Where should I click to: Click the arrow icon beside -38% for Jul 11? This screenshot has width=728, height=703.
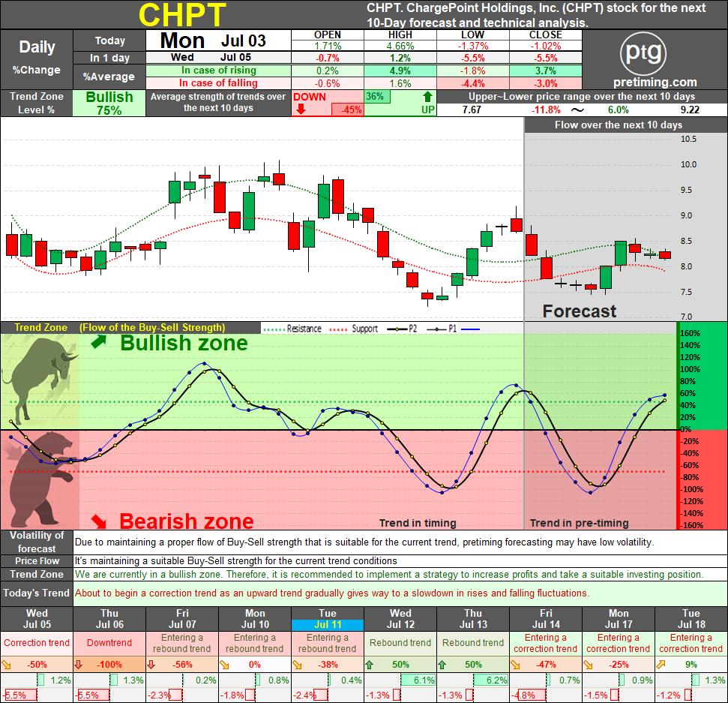pyautogui.click(x=297, y=665)
